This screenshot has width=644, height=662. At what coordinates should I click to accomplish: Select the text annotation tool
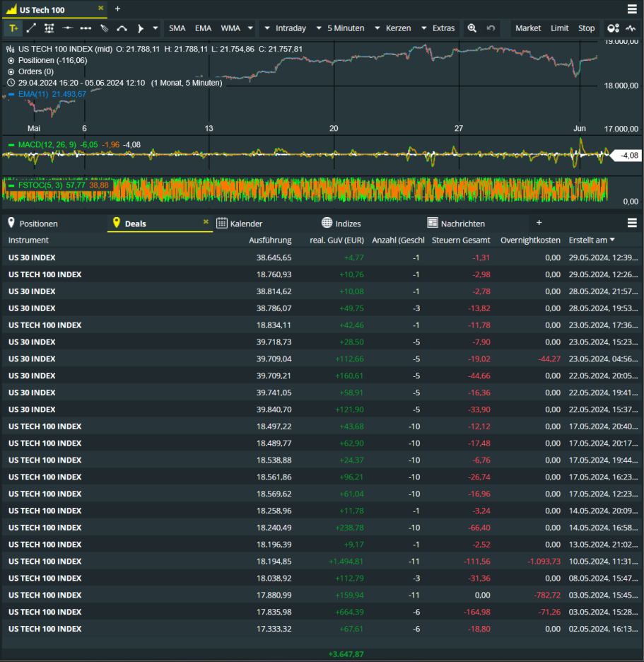pos(13,28)
